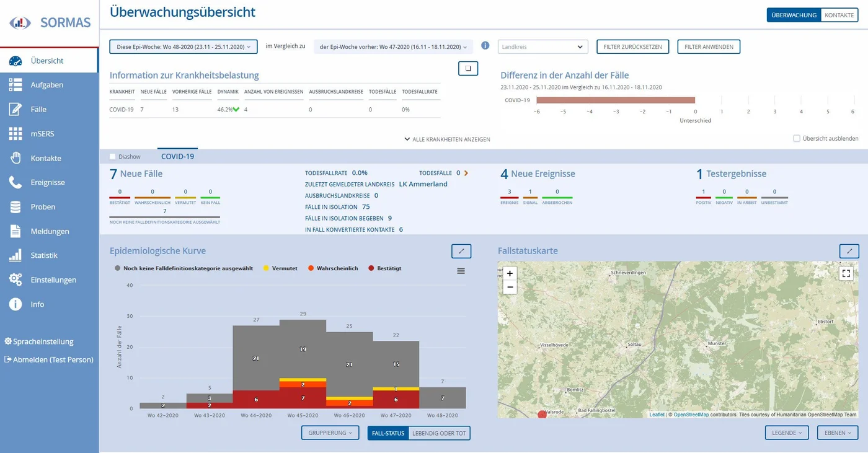Click FILTER ZURÜCKSETZEN button
Image resolution: width=868 pixels, height=453 pixels.
click(x=632, y=46)
